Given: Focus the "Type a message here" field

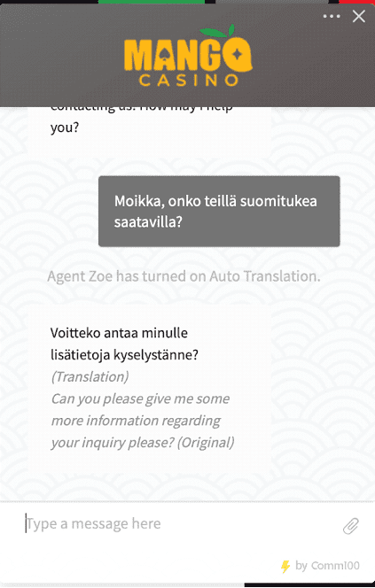Looking at the screenshot, I should pyautogui.click(x=180, y=523).
